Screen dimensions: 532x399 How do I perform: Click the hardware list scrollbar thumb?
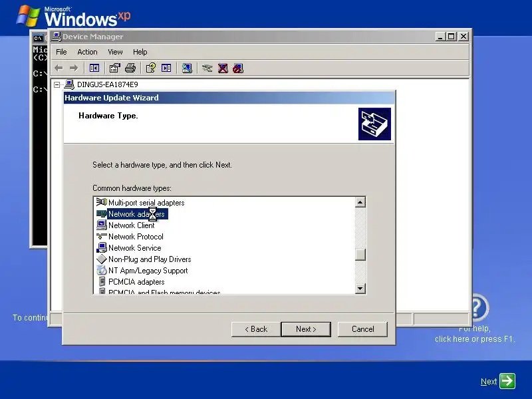(360, 255)
